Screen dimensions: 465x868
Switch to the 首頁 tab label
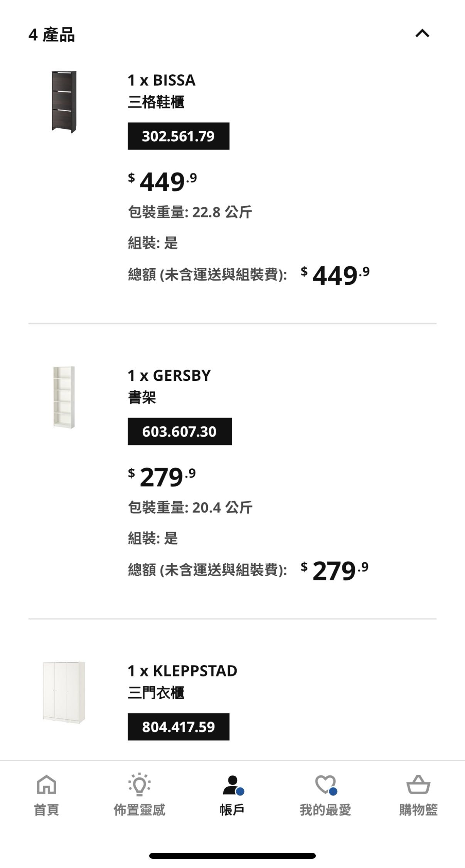(x=47, y=810)
